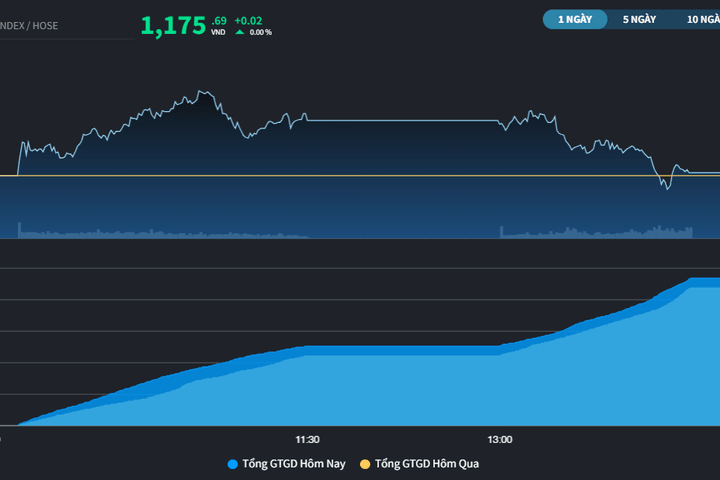
Task: Click the .69 decimal value
Action: pos(219,21)
